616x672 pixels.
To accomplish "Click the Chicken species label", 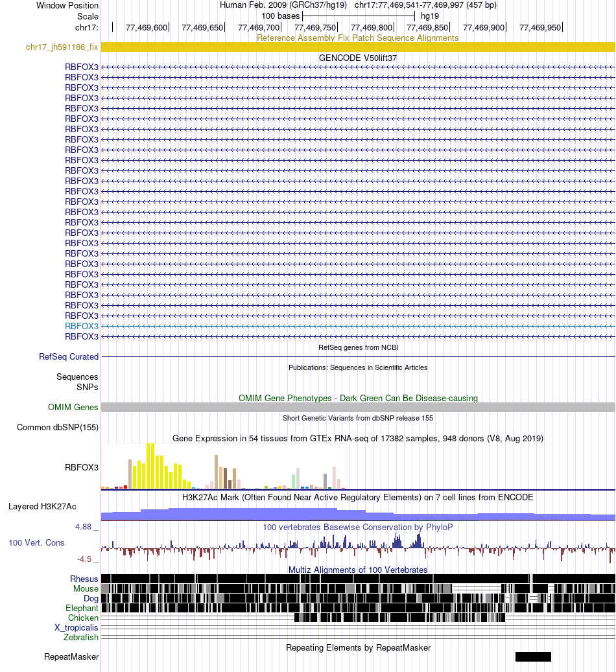I will (83, 618).
